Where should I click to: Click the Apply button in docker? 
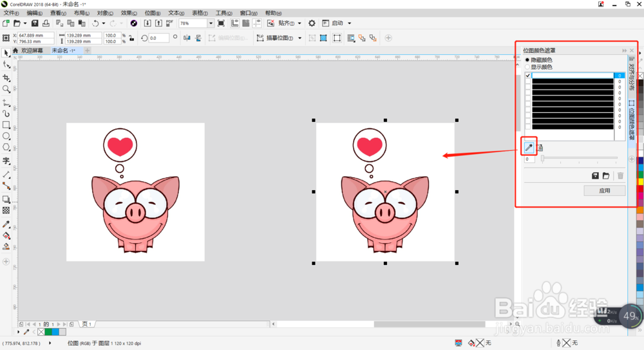605,190
